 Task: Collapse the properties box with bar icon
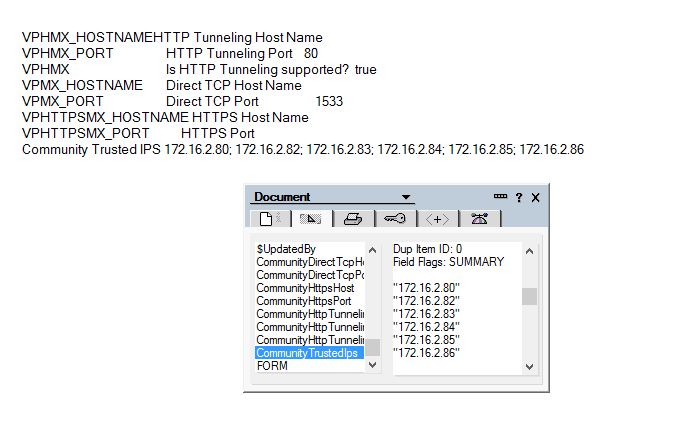click(500, 197)
